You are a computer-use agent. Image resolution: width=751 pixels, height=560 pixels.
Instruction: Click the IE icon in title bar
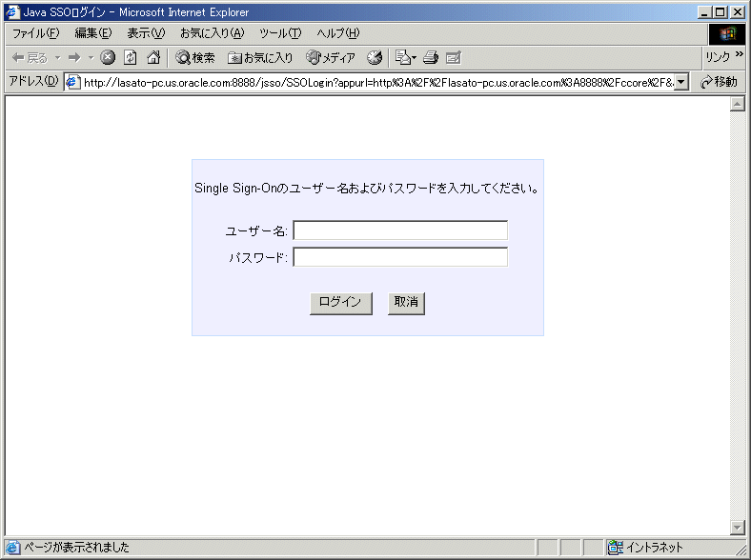(12, 12)
